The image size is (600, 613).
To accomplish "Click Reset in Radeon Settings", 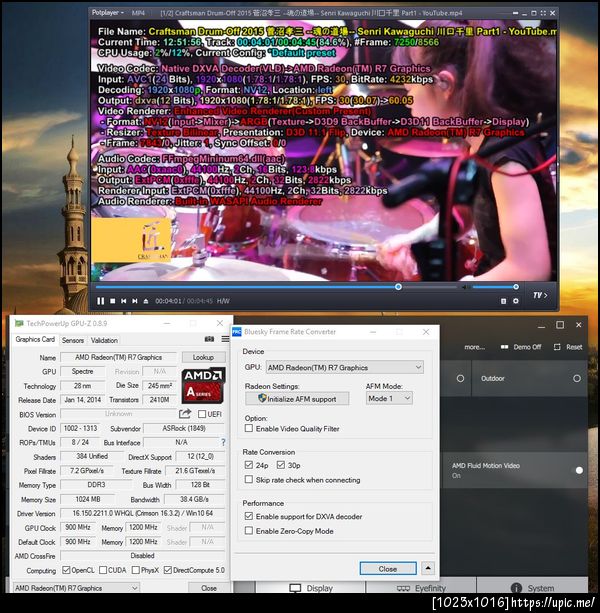I will tap(568, 347).
